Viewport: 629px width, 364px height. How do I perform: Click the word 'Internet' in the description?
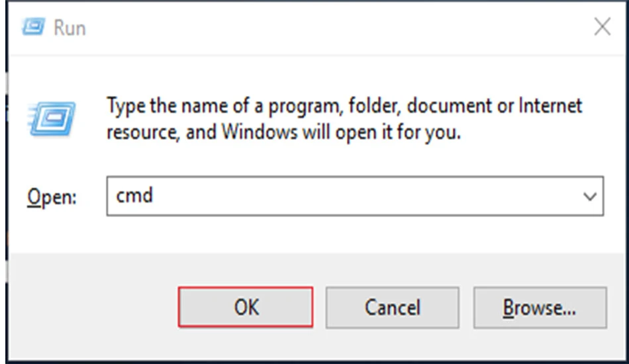tap(550, 106)
